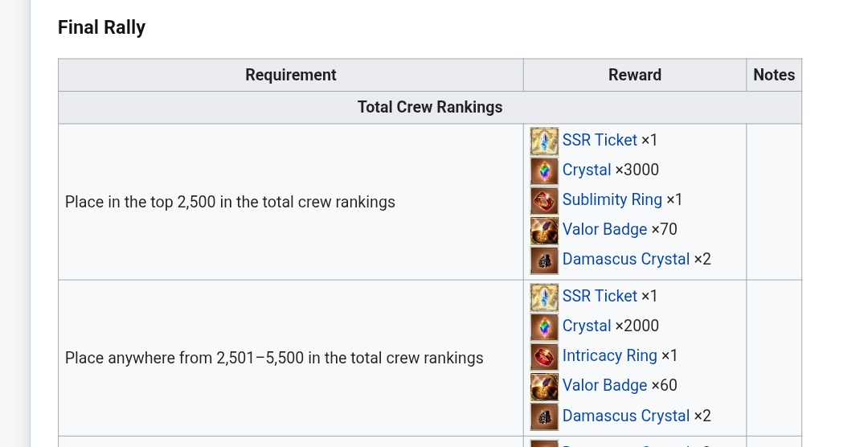Open the Sublimity Ring link
Screen dimensions: 868x447
[x=612, y=199]
